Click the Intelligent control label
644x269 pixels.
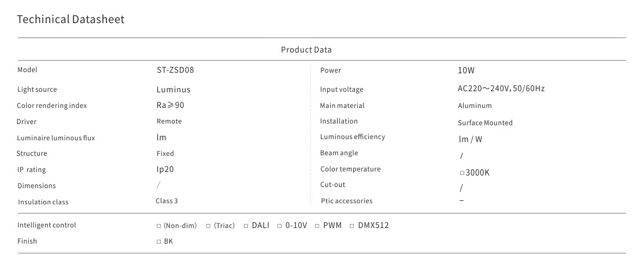pos(47,225)
